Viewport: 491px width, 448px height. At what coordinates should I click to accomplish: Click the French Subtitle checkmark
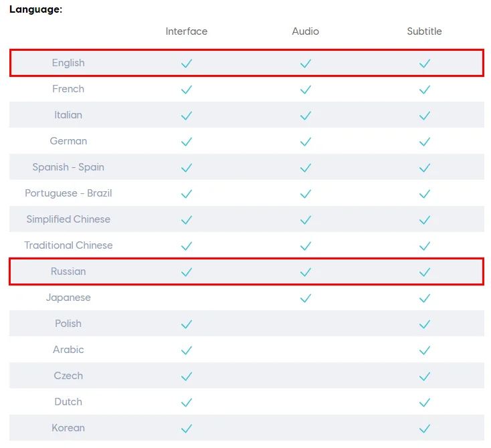(x=424, y=90)
